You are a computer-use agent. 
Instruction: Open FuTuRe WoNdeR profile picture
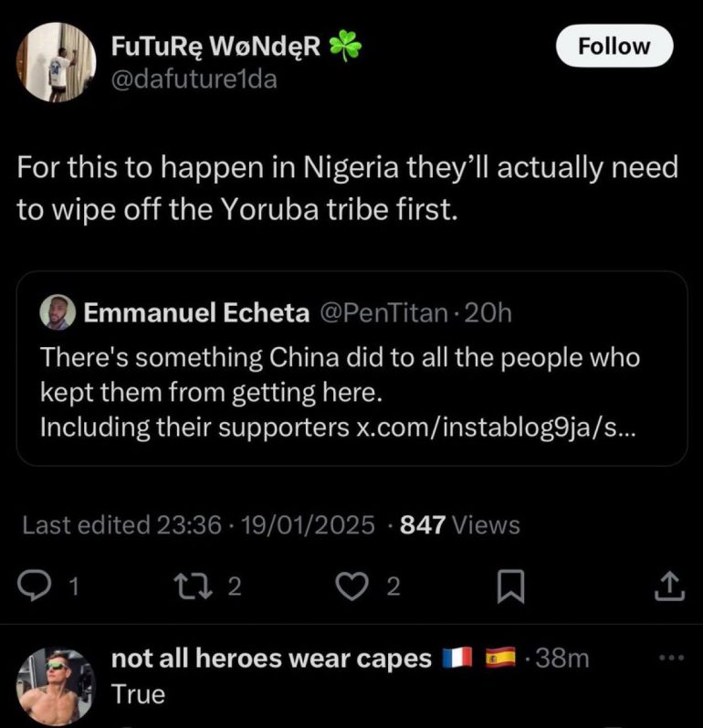(x=57, y=61)
